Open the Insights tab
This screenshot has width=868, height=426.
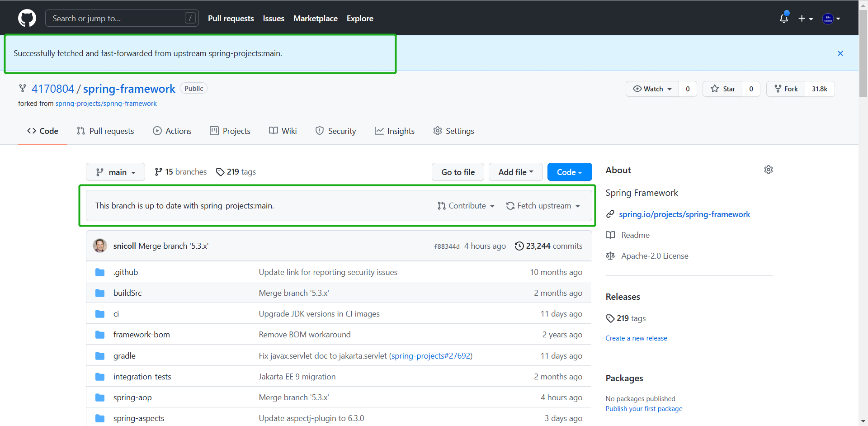[395, 131]
